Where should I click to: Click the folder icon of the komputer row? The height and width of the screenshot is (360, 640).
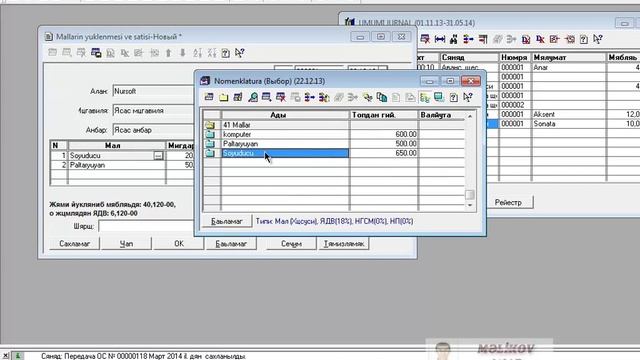tap(210, 134)
